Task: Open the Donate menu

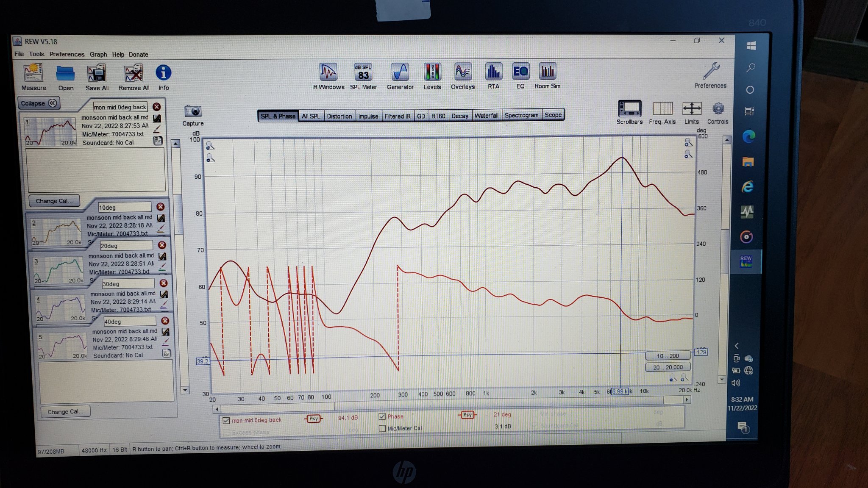Action: click(x=138, y=54)
